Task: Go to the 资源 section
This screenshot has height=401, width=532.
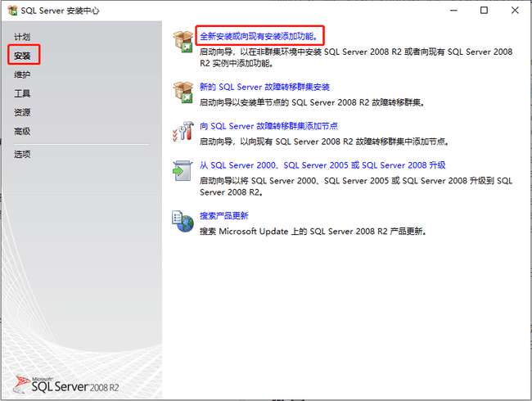Action: [x=22, y=112]
